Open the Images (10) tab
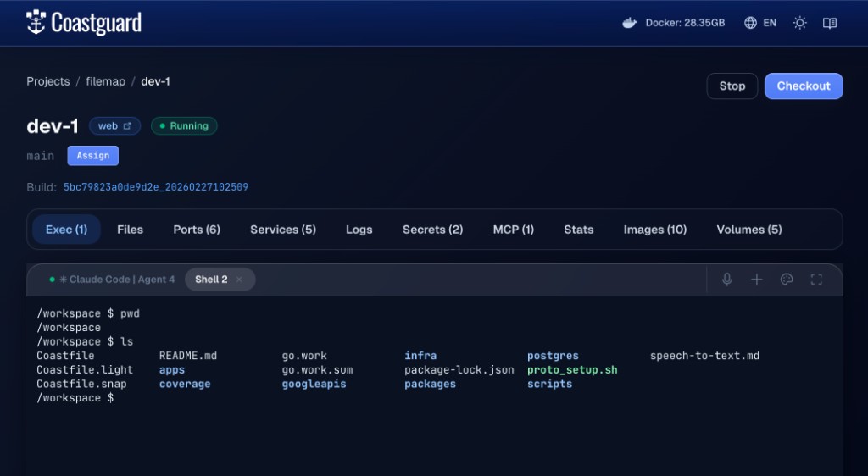The width and height of the screenshot is (868, 476). 655,230
